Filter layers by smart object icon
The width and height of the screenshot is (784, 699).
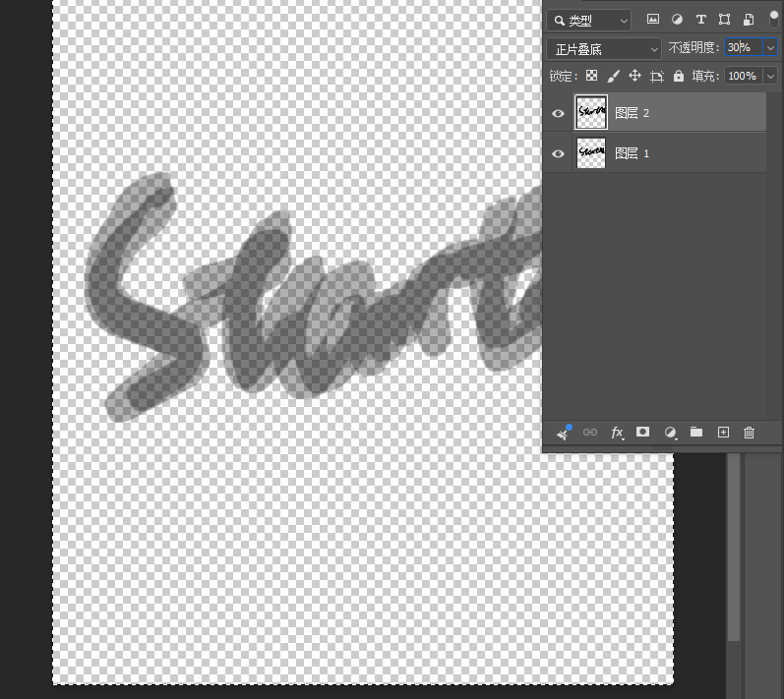(749, 20)
